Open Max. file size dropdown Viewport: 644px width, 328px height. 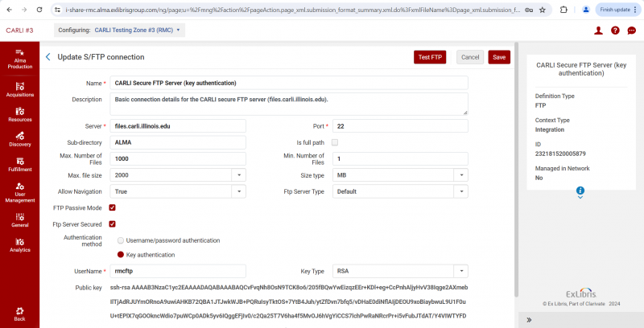238,175
